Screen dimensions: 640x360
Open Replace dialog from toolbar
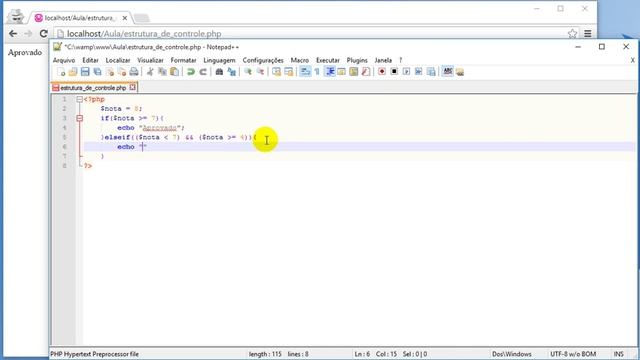pos(231,72)
